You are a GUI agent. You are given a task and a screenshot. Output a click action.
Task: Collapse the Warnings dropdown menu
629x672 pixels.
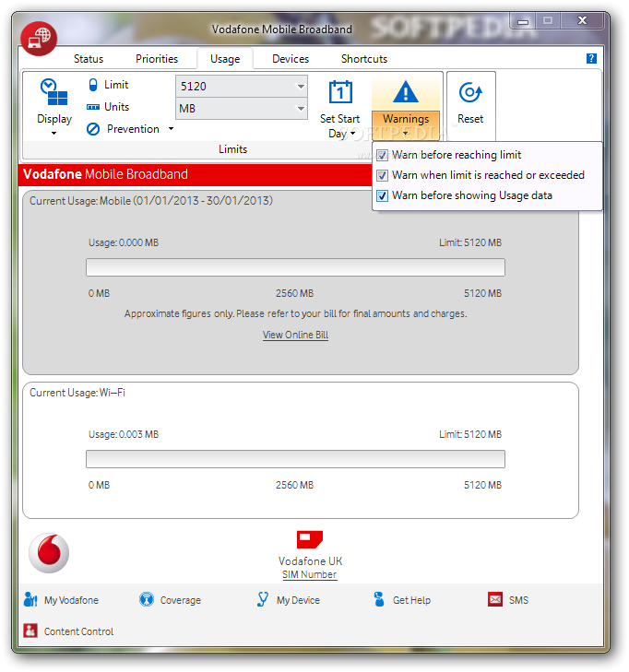(x=406, y=124)
